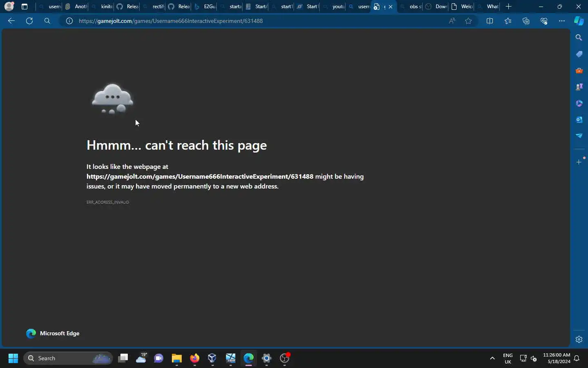
Task: Switch to the E2Gu Bing tab
Action: pos(205,7)
